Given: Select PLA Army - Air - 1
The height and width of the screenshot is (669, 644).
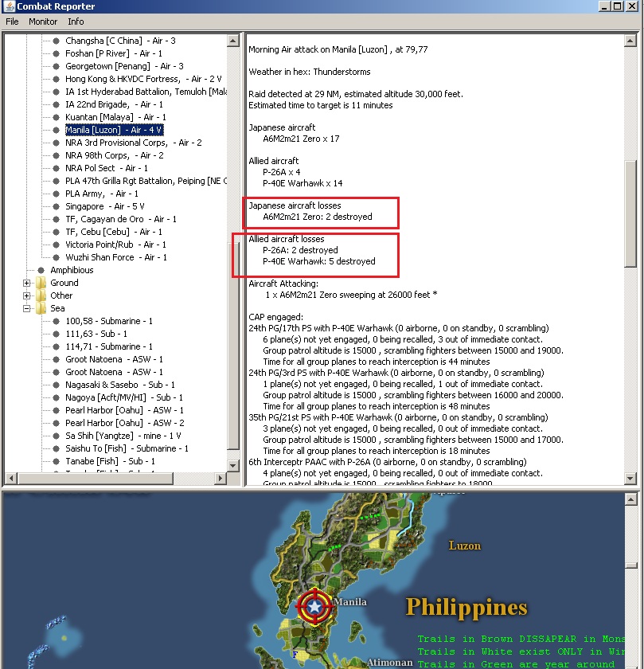Looking at the screenshot, I should point(102,194).
